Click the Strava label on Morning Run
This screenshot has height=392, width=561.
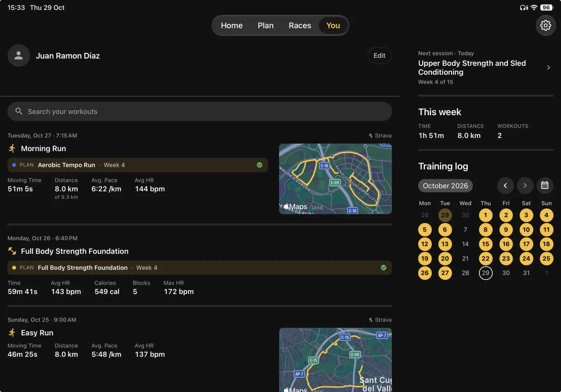click(380, 135)
